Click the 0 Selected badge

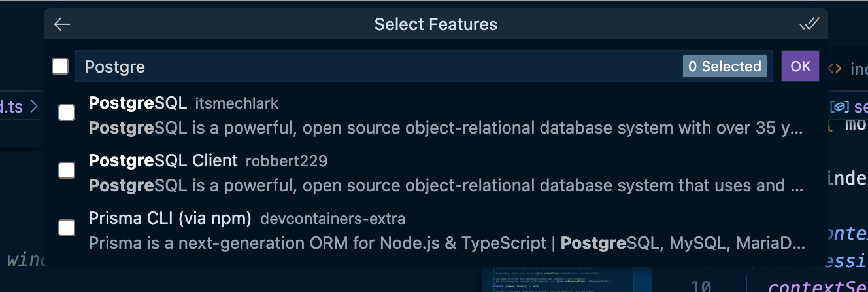point(725,66)
